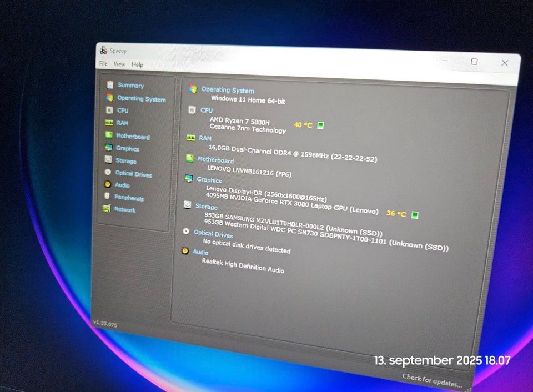The image size is (533, 392).
Task: Click the RAM heading link in summary
Action: pyautogui.click(x=205, y=138)
